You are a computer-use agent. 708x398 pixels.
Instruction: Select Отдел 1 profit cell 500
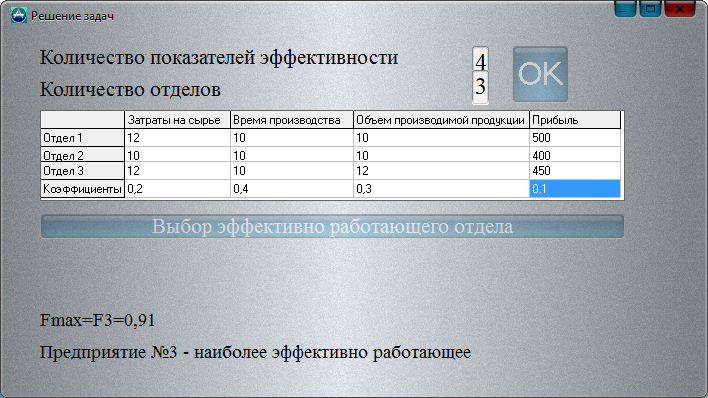tap(575, 138)
